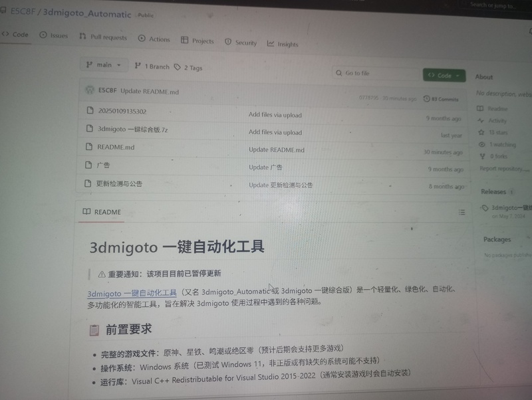Click the ESC8F author avatar
Viewport: 532px width, 400px height.
88,90
